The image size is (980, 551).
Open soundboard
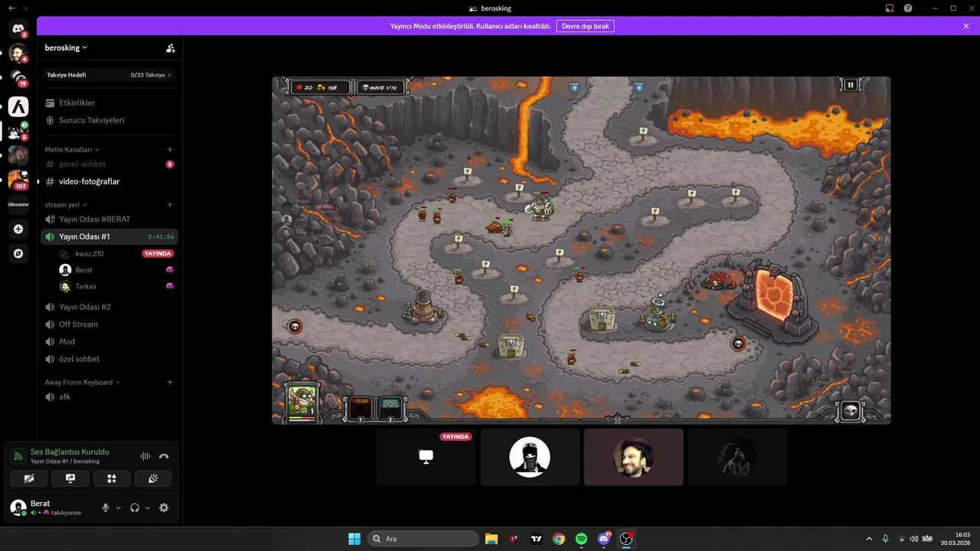(153, 479)
